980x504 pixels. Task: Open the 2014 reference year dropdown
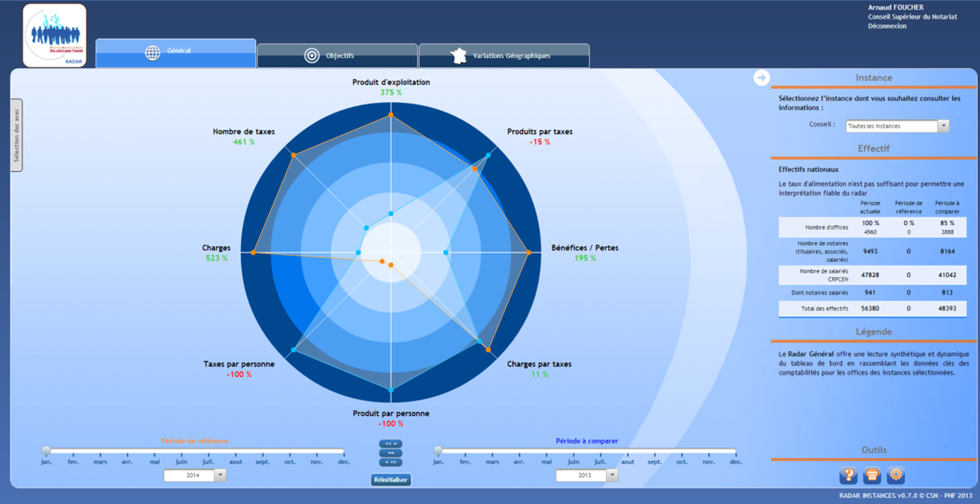(220, 476)
